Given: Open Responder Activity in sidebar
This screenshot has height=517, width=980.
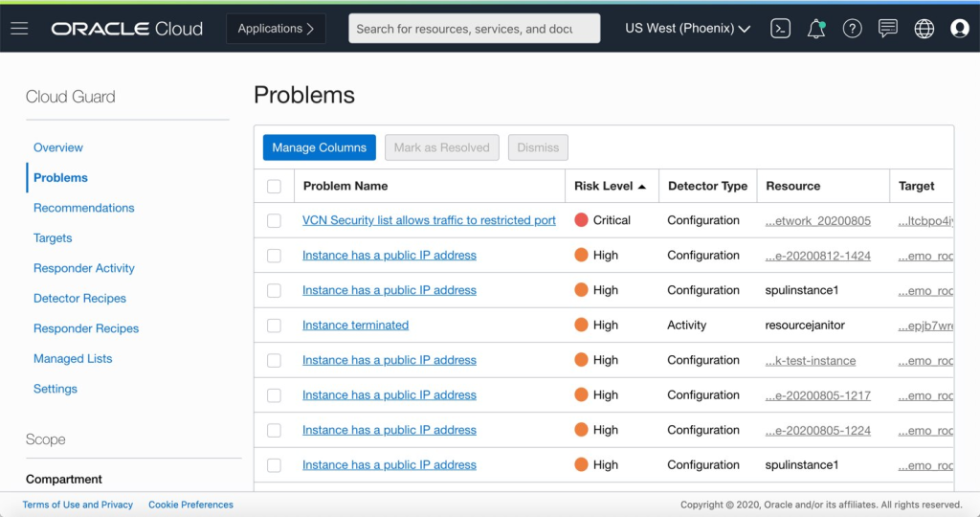Looking at the screenshot, I should coord(83,268).
